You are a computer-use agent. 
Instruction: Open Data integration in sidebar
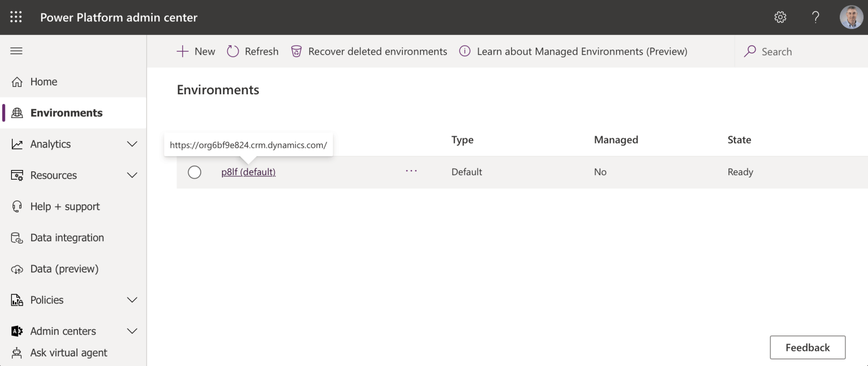(67, 238)
